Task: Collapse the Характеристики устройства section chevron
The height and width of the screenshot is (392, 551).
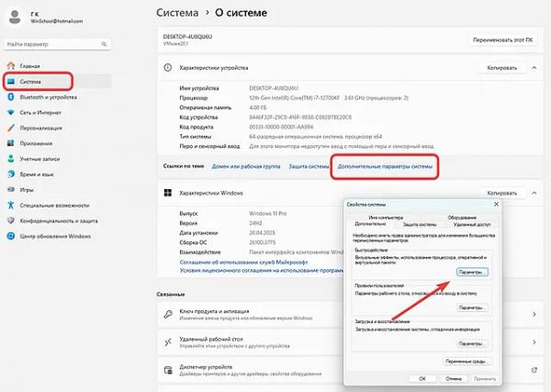Action: click(534, 67)
